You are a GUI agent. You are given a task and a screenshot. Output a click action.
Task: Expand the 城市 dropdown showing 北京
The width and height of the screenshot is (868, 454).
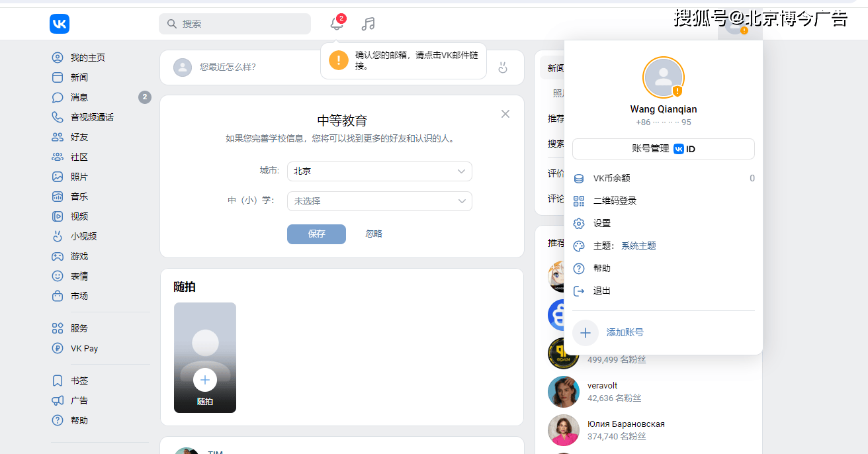(379, 171)
